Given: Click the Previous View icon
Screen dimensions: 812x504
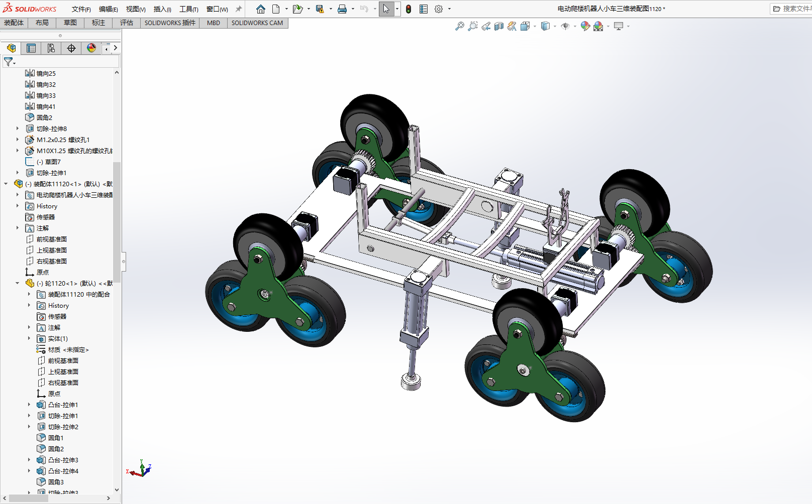Looking at the screenshot, I should [486, 26].
